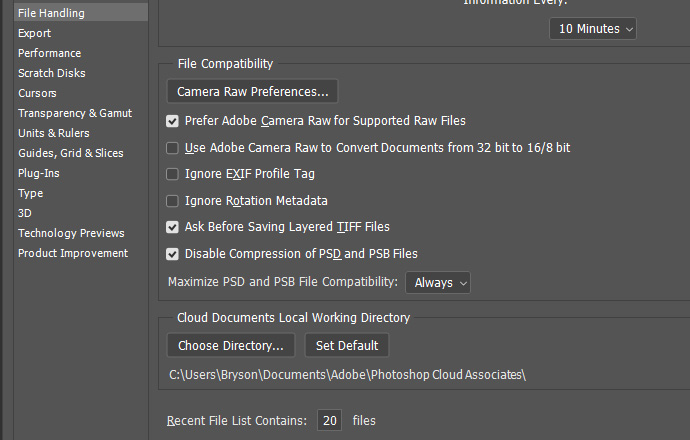
Task: Open the 10 Minutes interval dropdown
Action: pos(593,29)
